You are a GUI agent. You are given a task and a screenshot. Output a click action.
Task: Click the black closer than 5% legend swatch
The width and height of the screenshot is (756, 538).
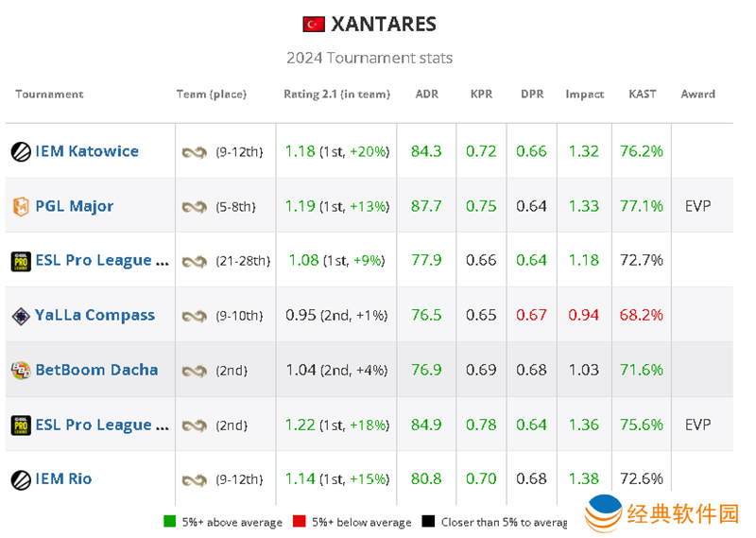tap(428, 522)
